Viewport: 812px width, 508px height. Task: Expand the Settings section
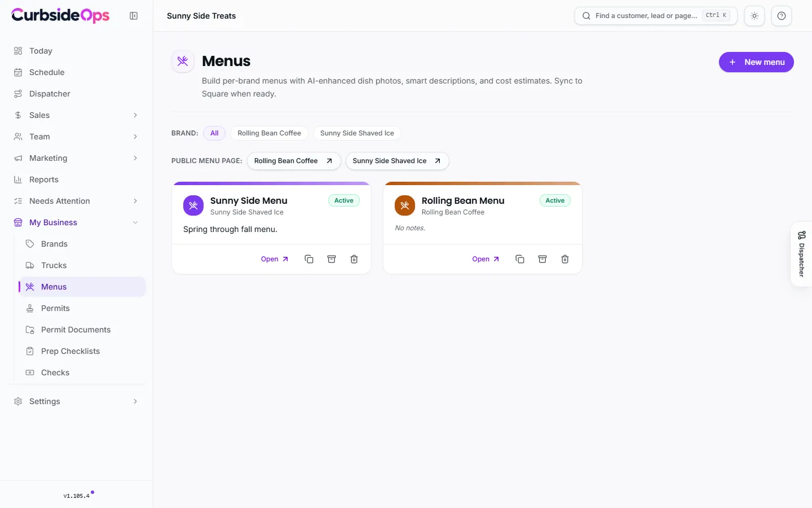pyautogui.click(x=76, y=401)
